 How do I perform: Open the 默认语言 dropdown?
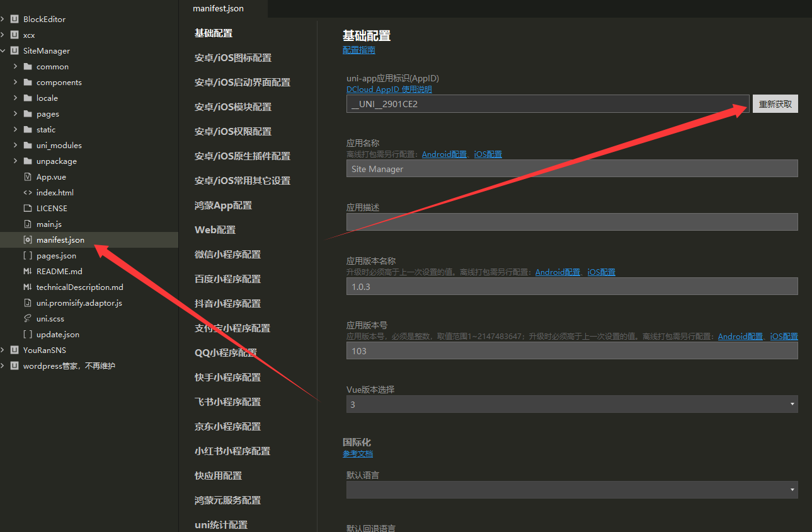(x=571, y=490)
